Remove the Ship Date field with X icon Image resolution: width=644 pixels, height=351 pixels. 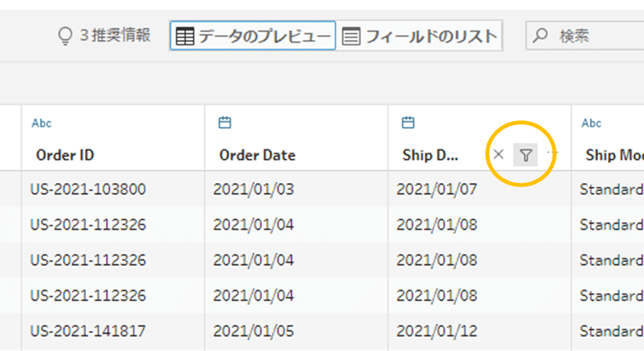(x=499, y=155)
